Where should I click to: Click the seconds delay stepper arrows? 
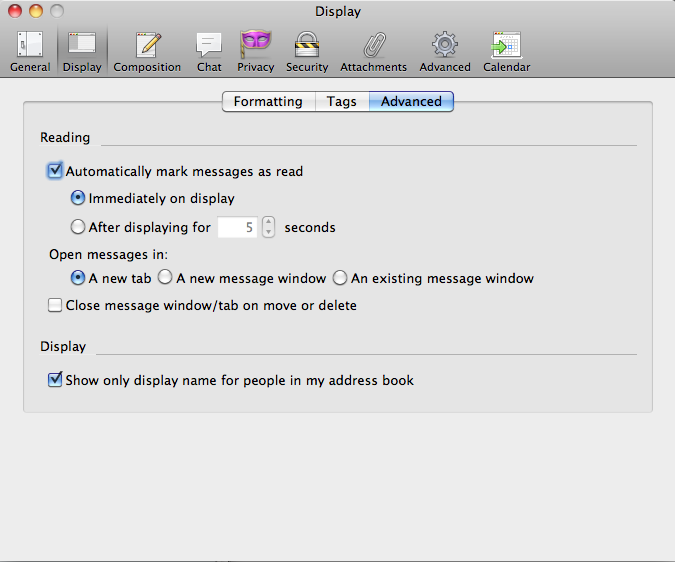click(268, 227)
